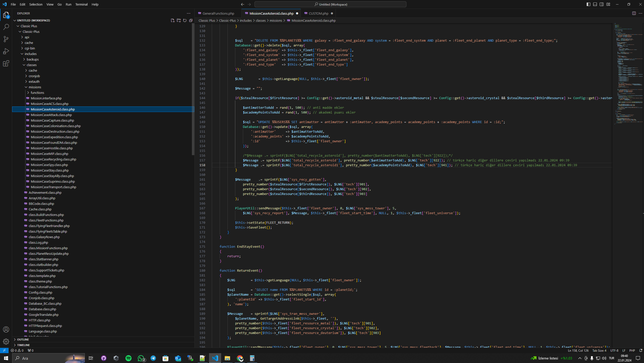Switch to the GeneralFunctions.php tab
Screen dimensions: 644x363
pos(218,13)
